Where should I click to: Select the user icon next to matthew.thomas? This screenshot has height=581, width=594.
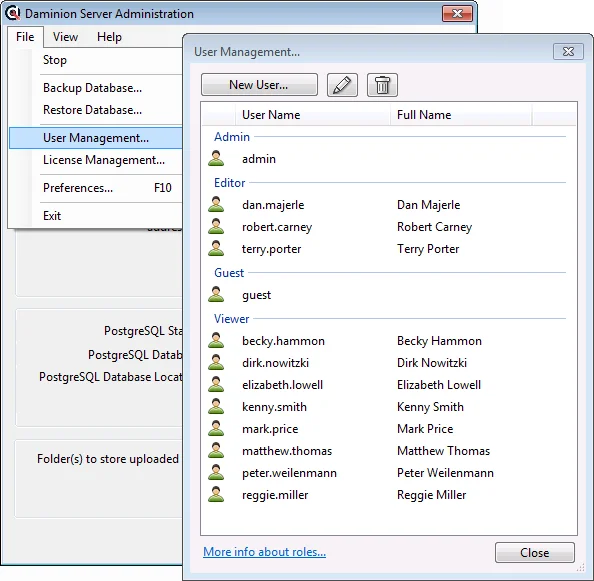pos(216,450)
